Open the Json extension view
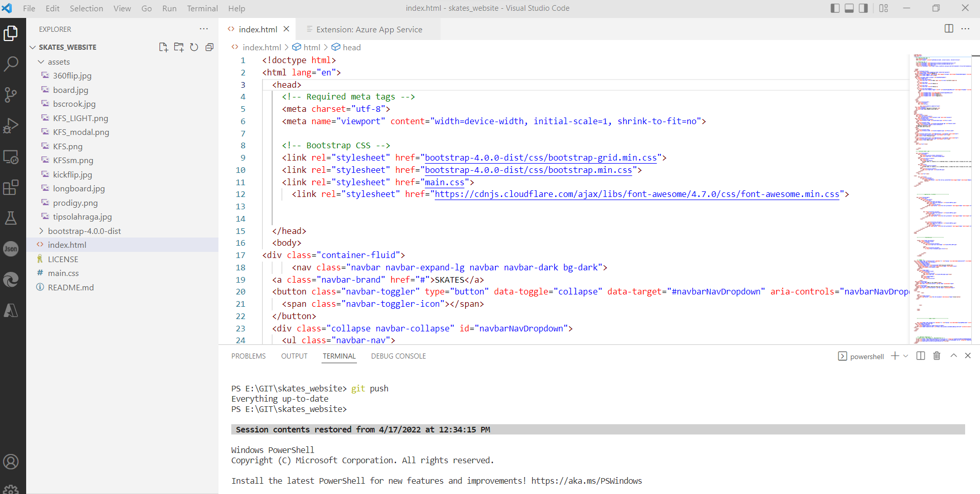 coord(11,249)
